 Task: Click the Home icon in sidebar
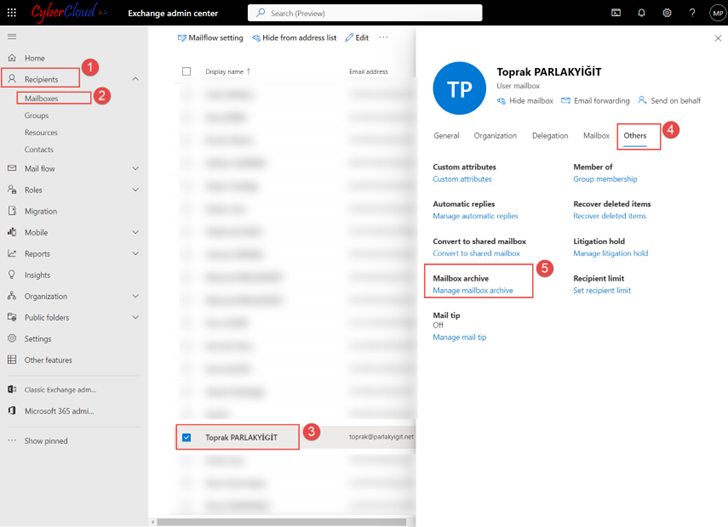(12, 58)
